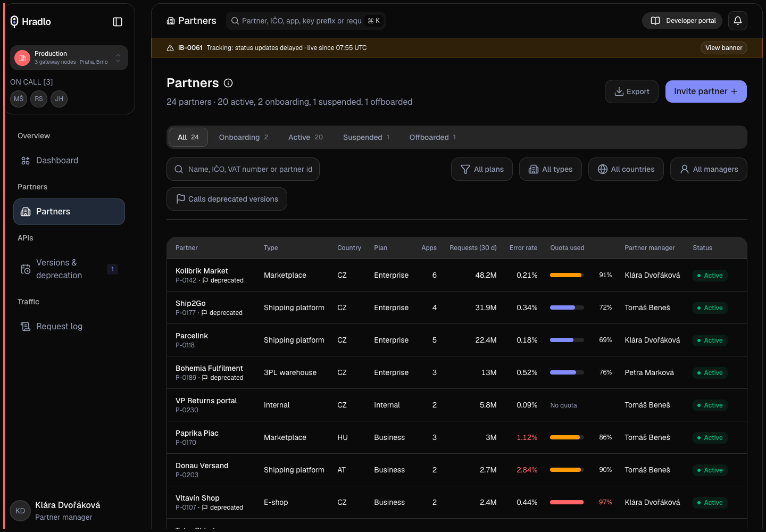Click the building icon in the top Partners breadcrumb

(171, 21)
